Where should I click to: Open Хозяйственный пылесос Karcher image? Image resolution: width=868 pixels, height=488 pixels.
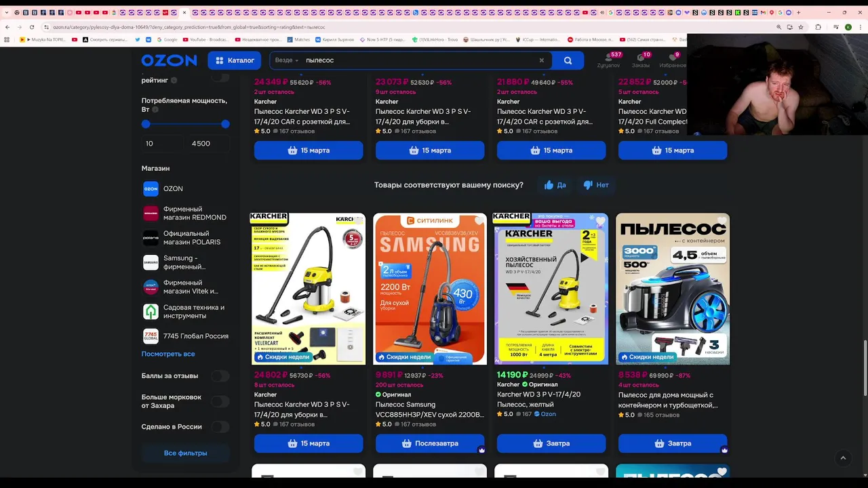tap(551, 289)
